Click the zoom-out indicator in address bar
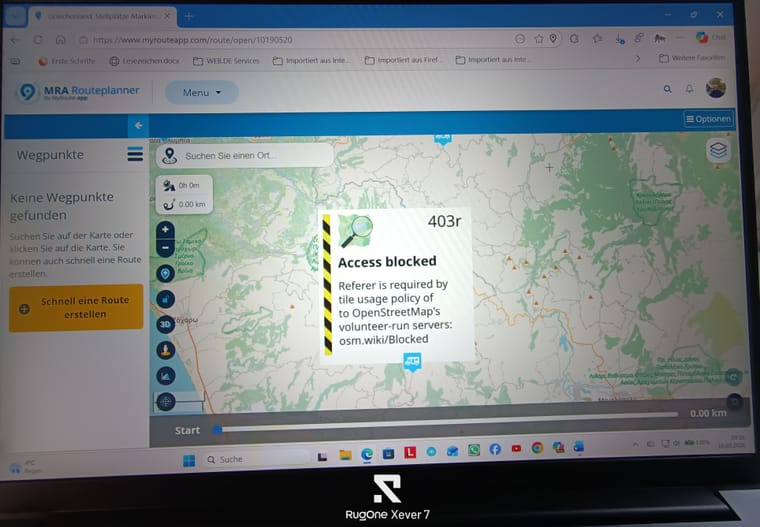This screenshot has height=527, width=760. click(520, 39)
